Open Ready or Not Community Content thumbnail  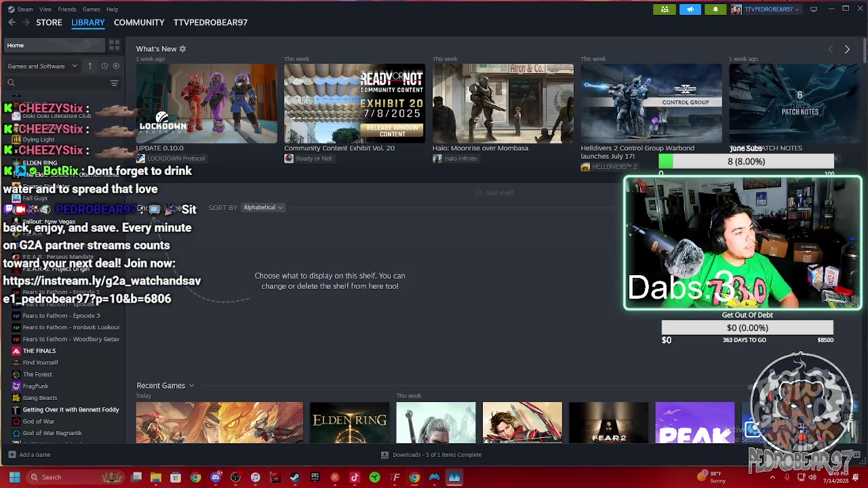point(354,104)
